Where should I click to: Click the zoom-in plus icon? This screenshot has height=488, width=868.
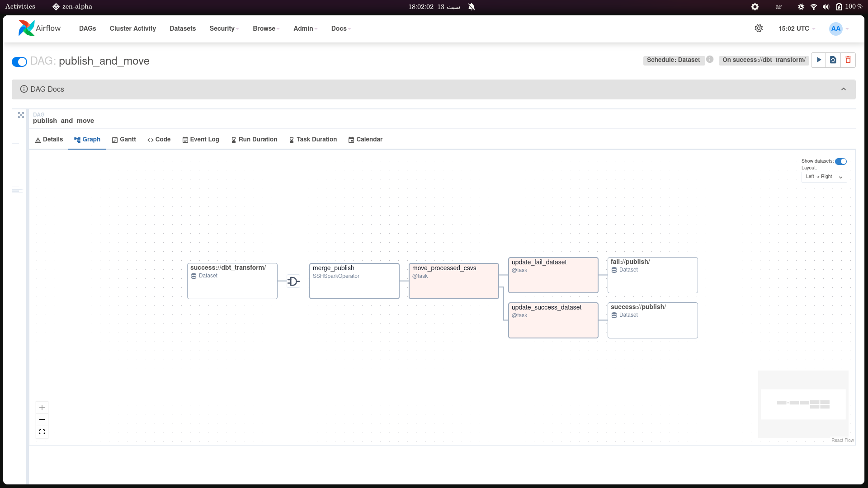point(41,408)
